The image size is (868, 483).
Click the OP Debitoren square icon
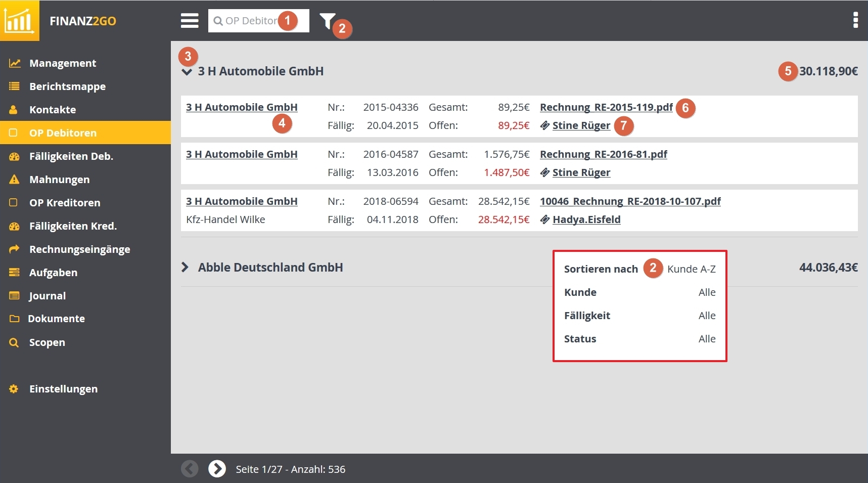coord(14,133)
